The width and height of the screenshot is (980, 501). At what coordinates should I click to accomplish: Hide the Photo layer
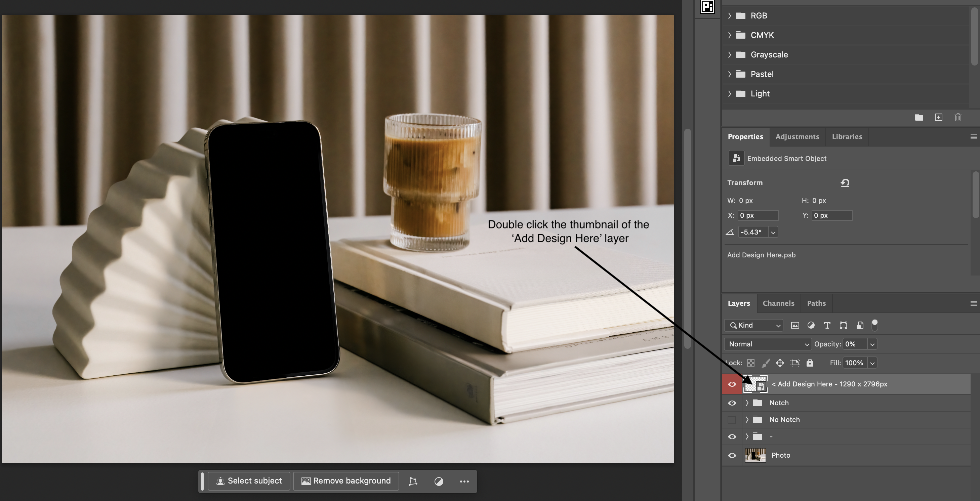point(732,455)
